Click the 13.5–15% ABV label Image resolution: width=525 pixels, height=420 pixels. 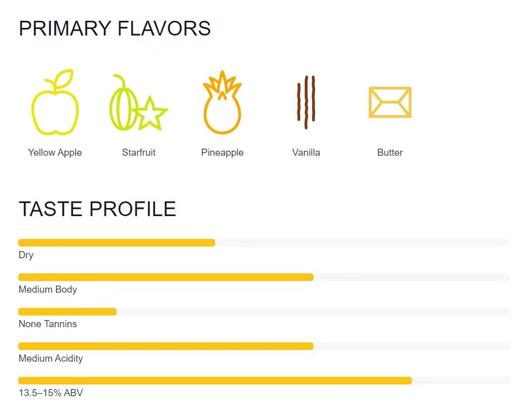click(x=51, y=393)
